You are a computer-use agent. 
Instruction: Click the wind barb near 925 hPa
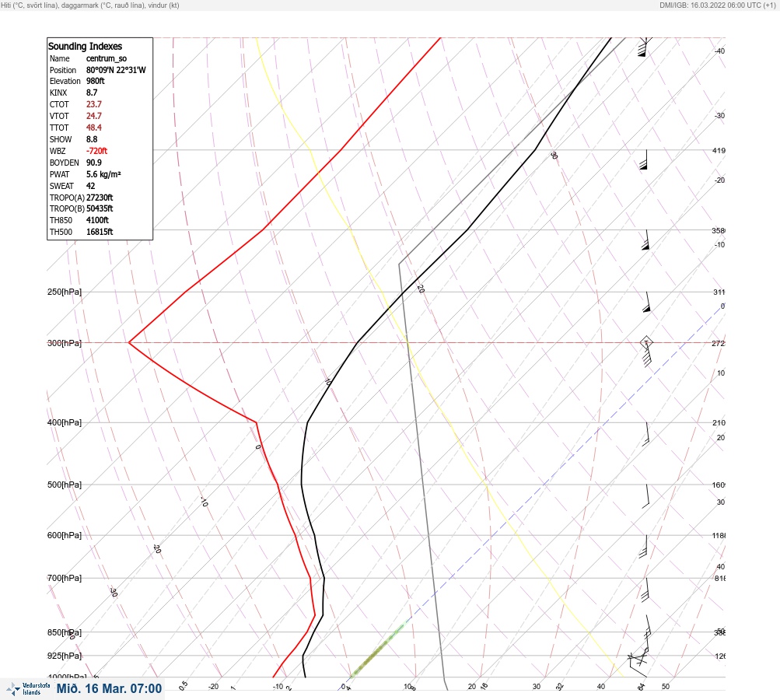pos(638,660)
